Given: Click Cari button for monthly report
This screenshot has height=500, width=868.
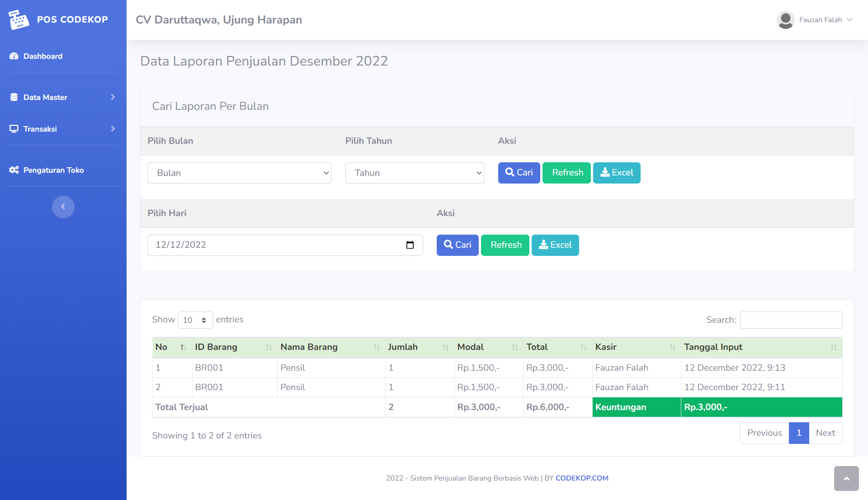Looking at the screenshot, I should pos(519,173).
